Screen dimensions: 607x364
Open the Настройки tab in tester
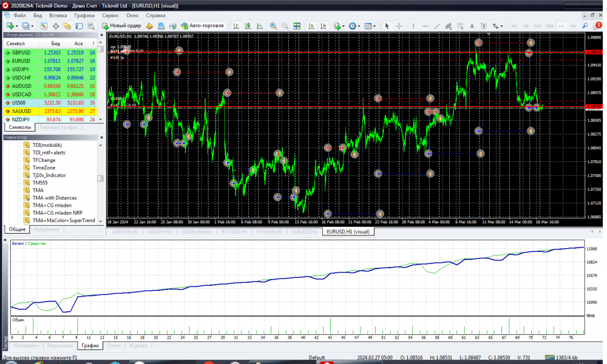click(26, 345)
